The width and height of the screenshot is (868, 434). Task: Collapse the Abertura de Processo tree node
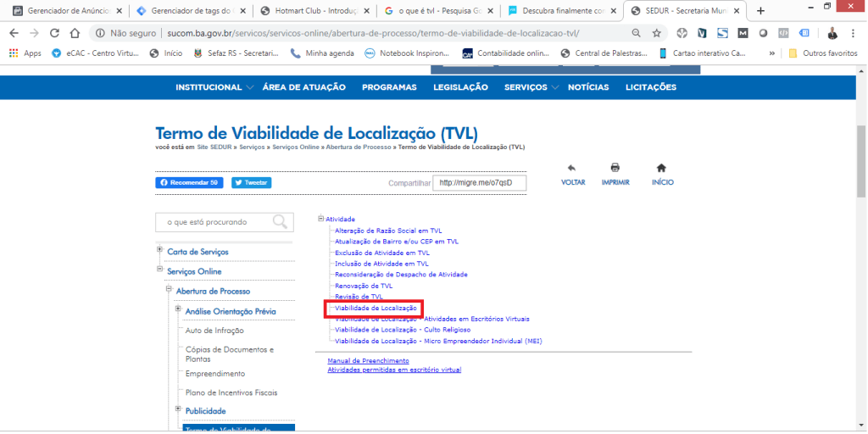169,289
